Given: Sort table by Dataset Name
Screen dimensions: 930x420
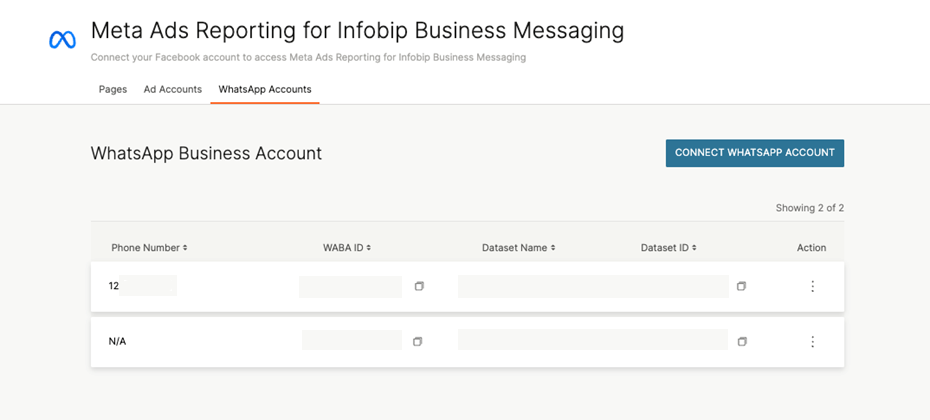Looking at the screenshot, I should (518, 248).
